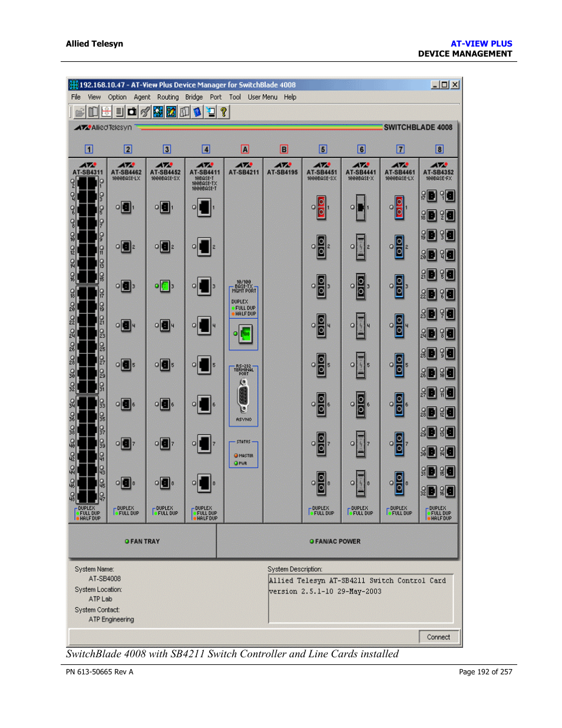
Task: Select slot number 1 label
Action: pos(89,149)
